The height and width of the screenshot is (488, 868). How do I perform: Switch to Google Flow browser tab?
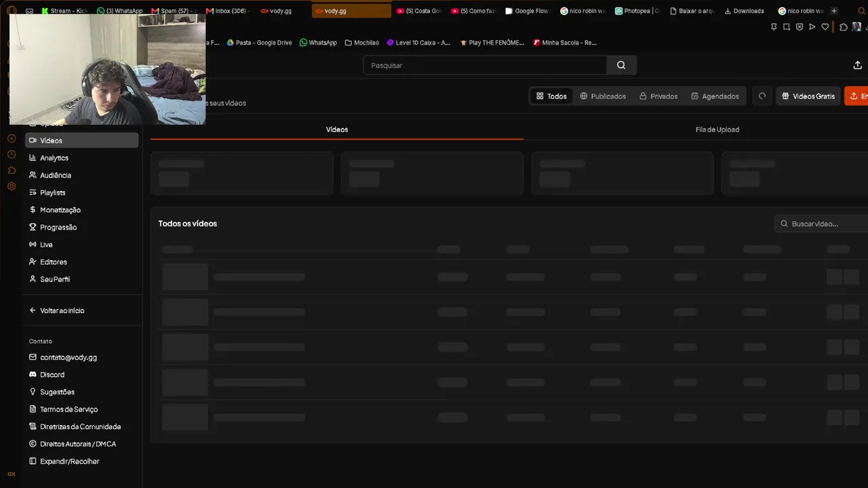528,11
